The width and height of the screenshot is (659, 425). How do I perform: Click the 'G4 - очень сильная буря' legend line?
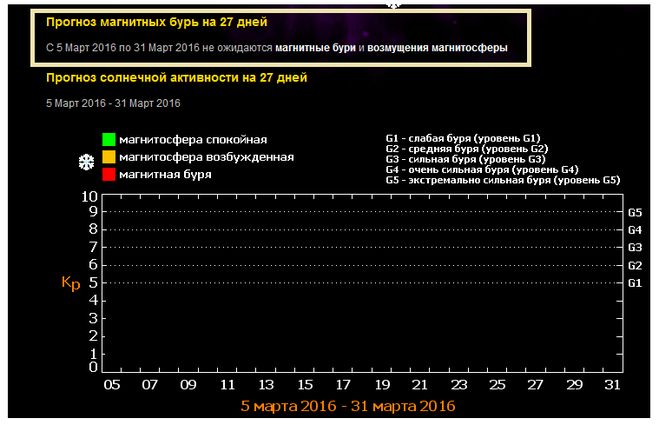coord(481,170)
